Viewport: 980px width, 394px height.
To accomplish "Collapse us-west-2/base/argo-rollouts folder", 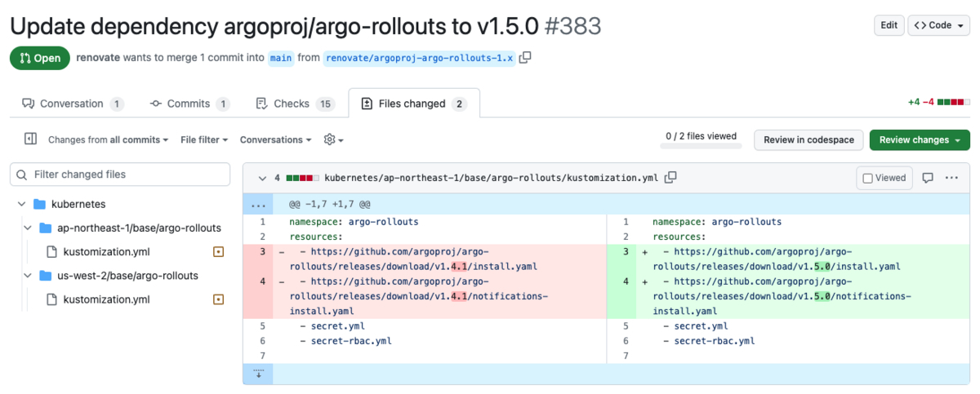I will coord(27,276).
